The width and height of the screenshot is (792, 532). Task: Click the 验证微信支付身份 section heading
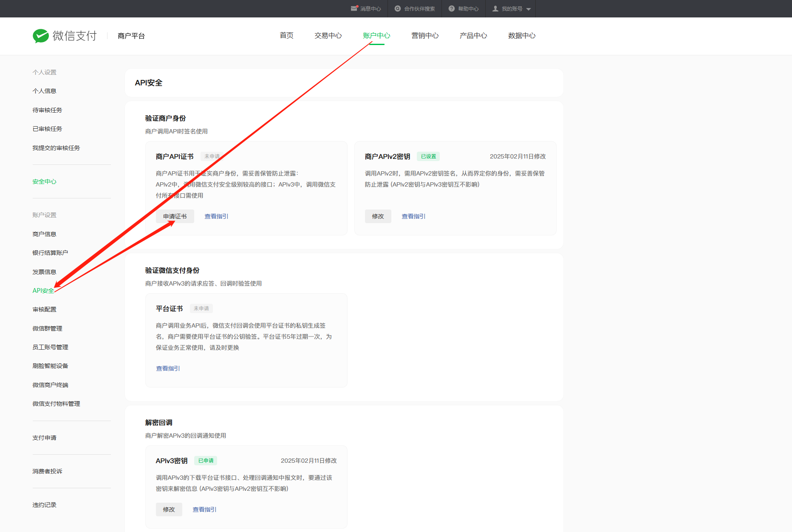pyautogui.click(x=173, y=270)
